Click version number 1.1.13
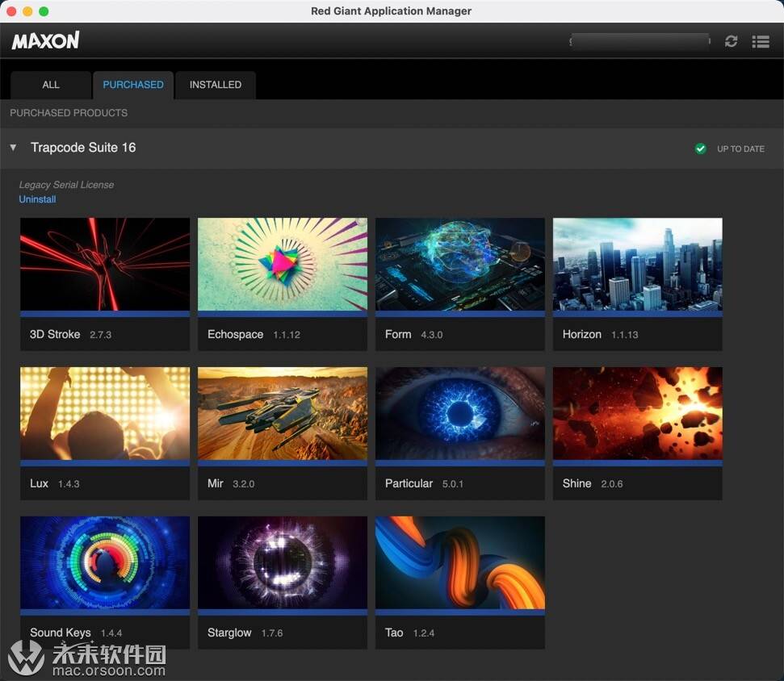The height and width of the screenshot is (681, 784). 624,335
